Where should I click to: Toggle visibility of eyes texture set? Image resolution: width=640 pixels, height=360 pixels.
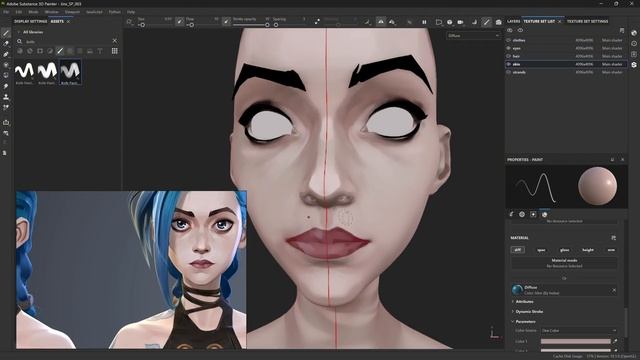(509, 48)
